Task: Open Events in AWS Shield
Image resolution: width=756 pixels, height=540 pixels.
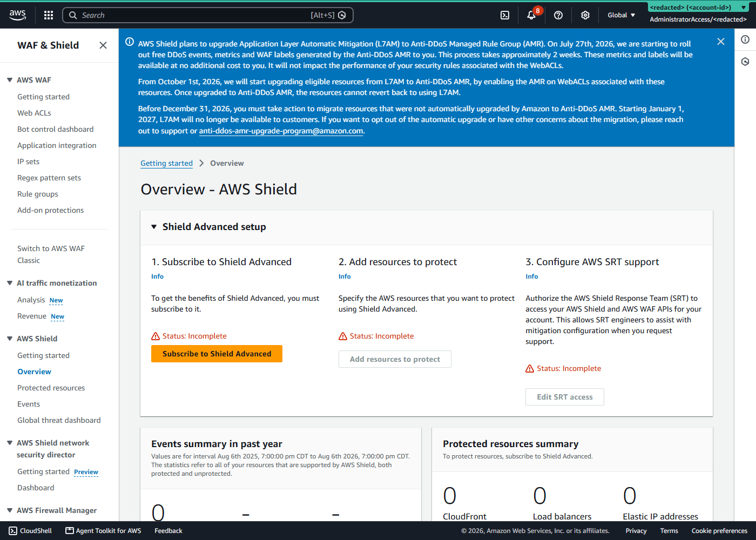Action: coord(29,404)
